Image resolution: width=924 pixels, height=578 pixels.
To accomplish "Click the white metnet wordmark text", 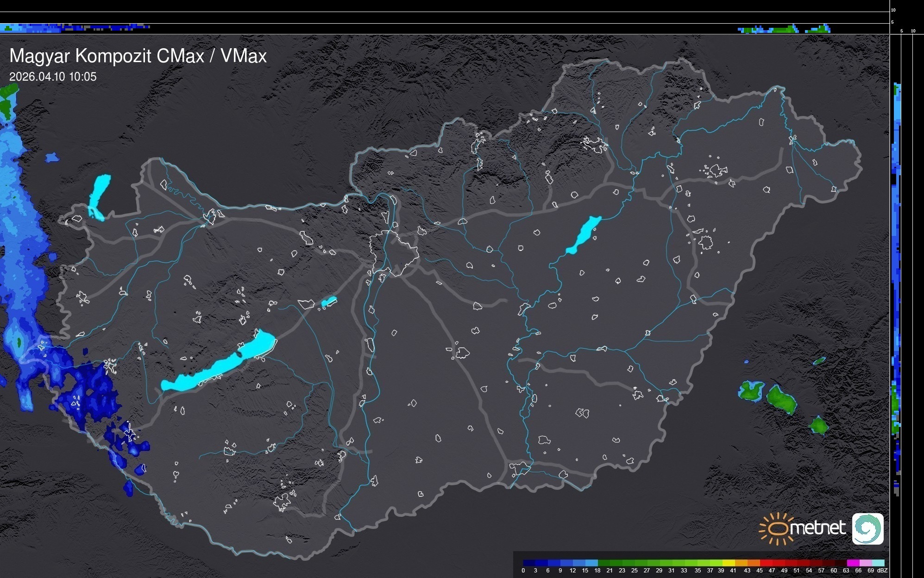I will pos(817,528).
